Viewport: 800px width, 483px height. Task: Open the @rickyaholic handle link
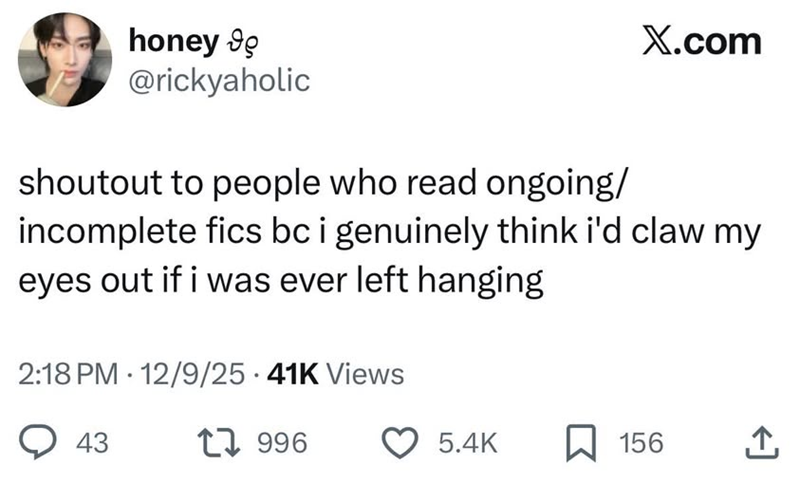click(219, 81)
